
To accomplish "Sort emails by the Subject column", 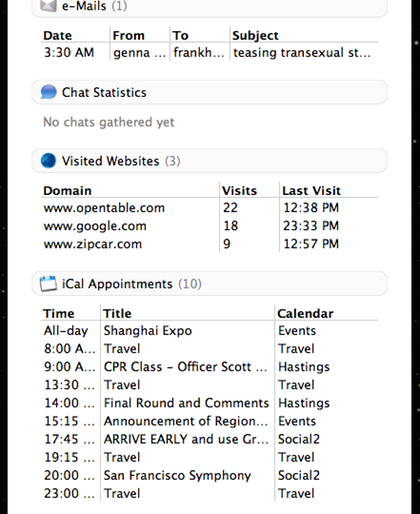I will [304, 35].
